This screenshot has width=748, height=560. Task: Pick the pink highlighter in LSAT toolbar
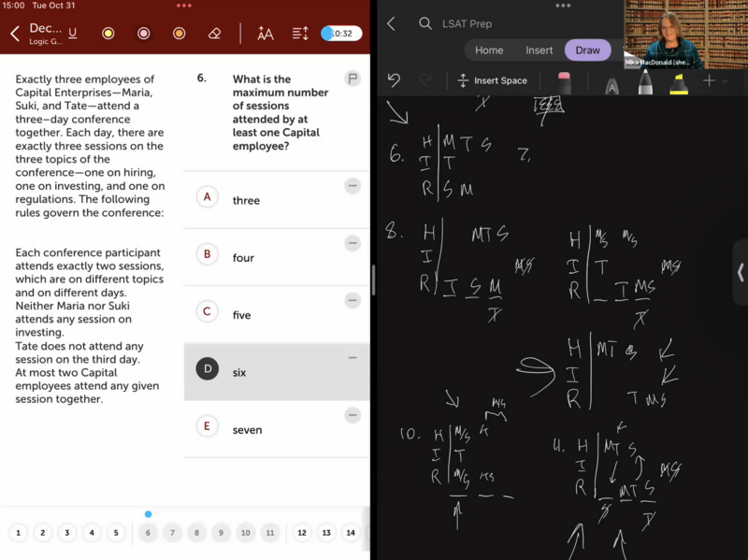[x=144, y=34]
